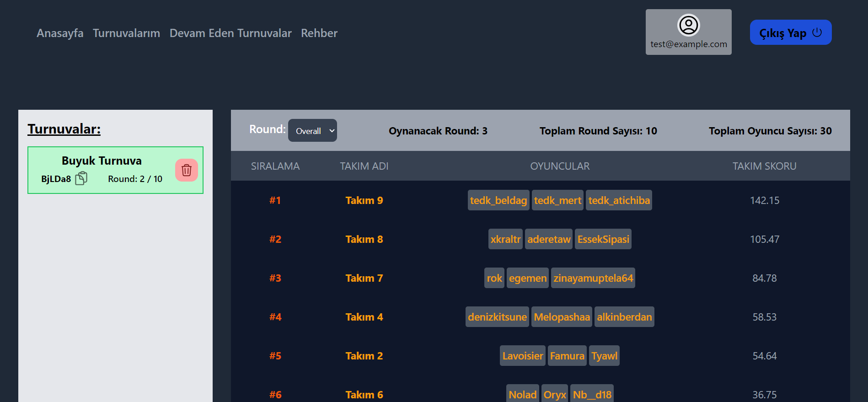This screenshot has width=868, height=402.
Task: Click the TAKIM ADI column header
Action: [364, 166]
